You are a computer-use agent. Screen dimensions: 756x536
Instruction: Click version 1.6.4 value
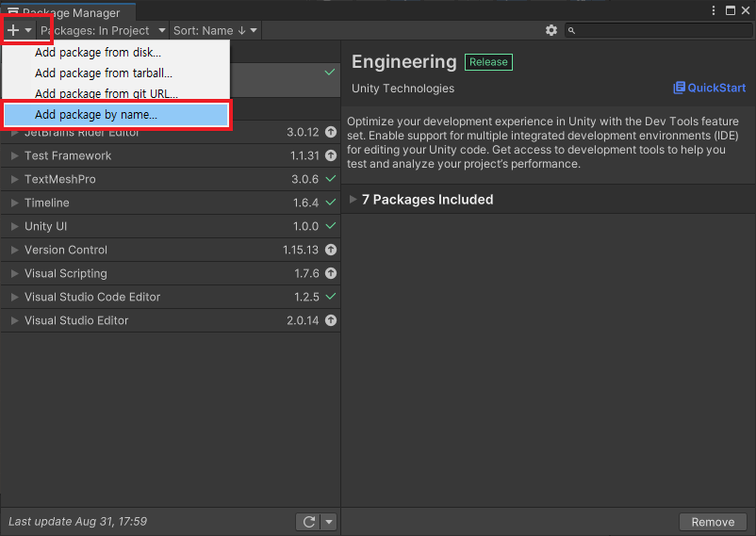click(305, 203)
